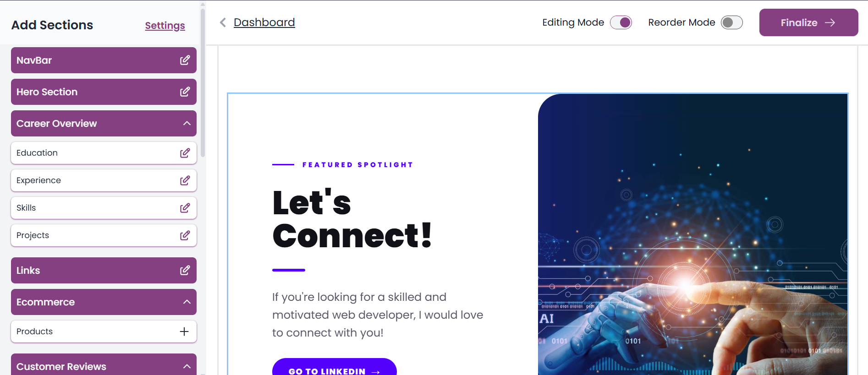This screenshot has width=868, height=375.
Task: Click the back arrow beside Dashboard
Action: (x=223, y=22)
